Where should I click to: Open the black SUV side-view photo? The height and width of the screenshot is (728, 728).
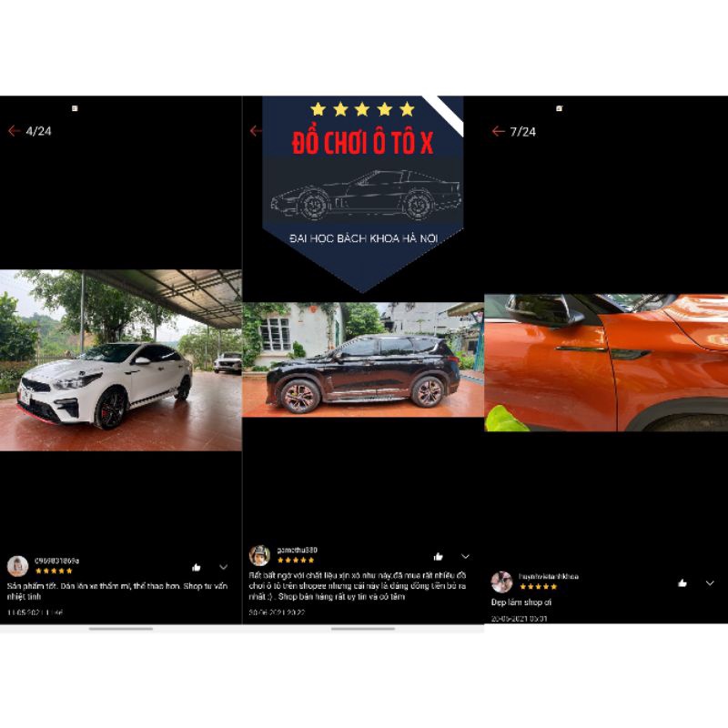[362, 359]
